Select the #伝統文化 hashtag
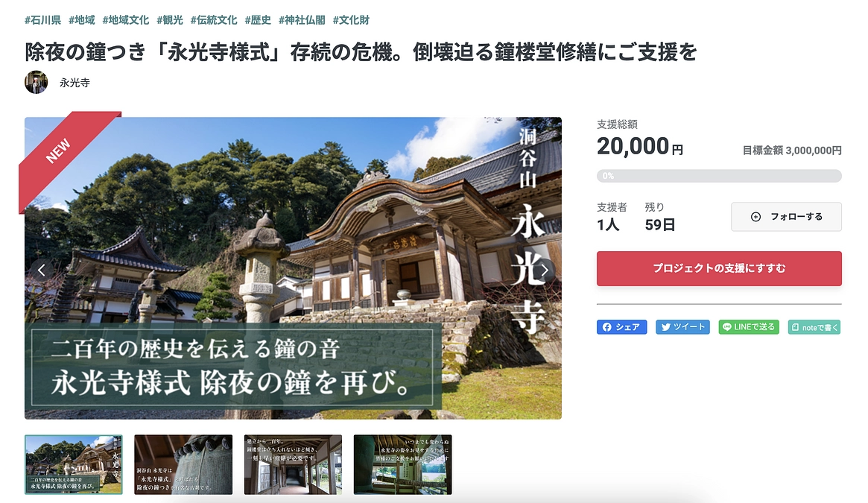The height and width of the screenshot is (503, 868). [214, 20]
